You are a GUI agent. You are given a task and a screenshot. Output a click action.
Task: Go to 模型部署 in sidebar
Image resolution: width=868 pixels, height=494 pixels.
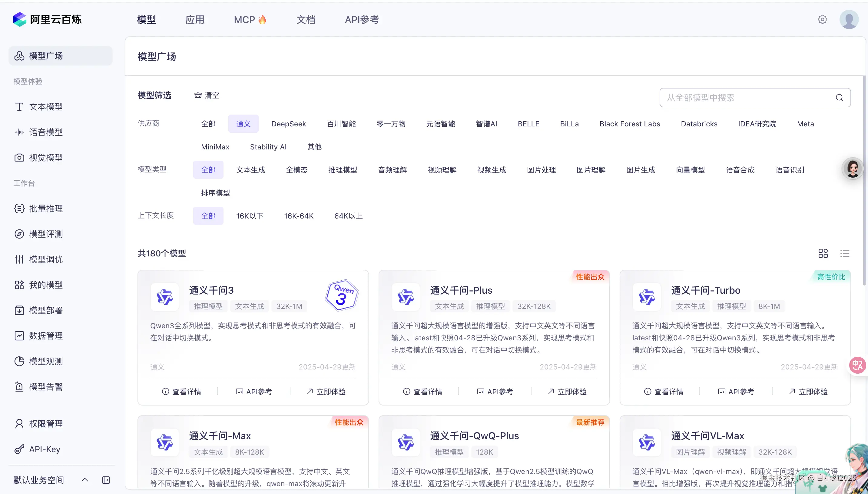[x=60, y=310]
